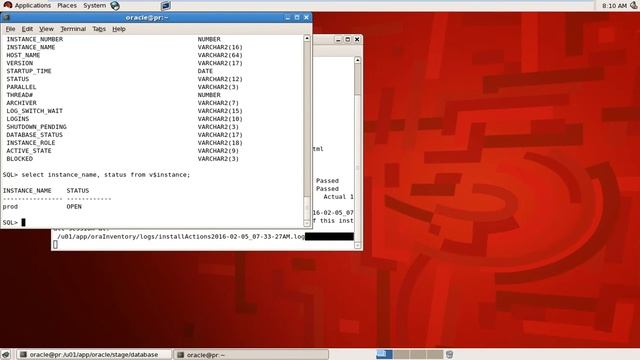Click scroll down arrow of background terminal
The image size is (640, 360).
click(x=358, y=245)
